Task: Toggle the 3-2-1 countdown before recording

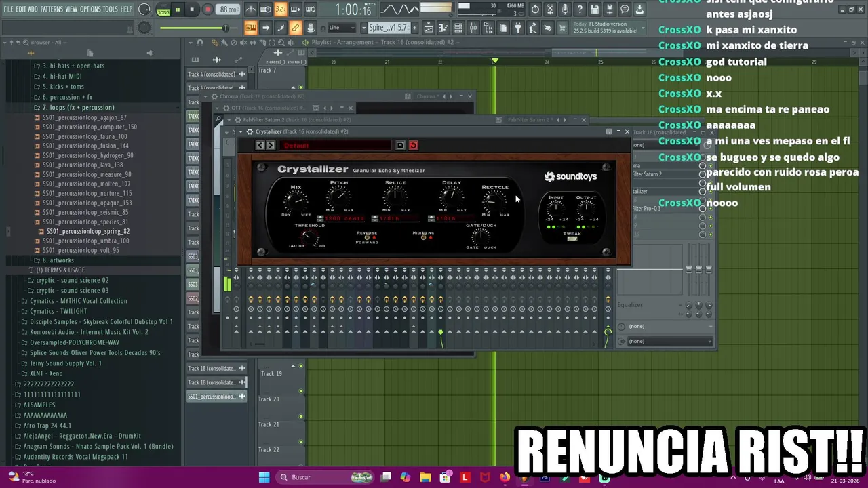Action: pyautogui.click(x=281, y=9)
